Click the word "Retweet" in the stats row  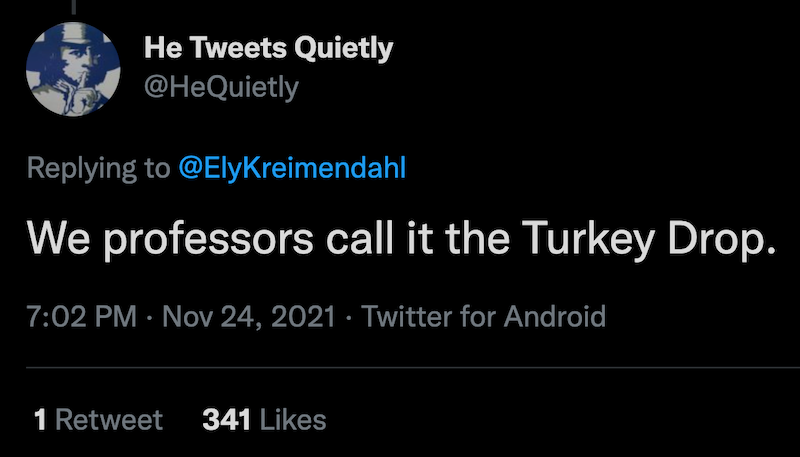point(108,420)
